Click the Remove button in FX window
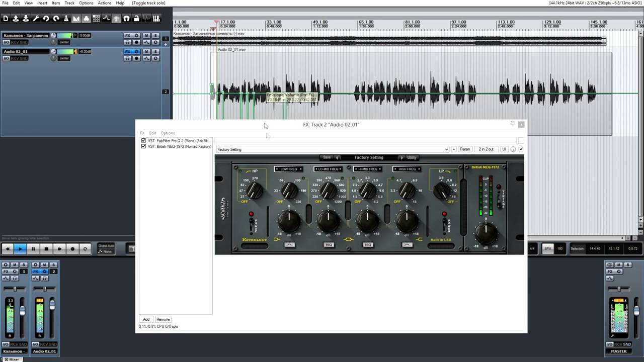 tap(163, 319)
